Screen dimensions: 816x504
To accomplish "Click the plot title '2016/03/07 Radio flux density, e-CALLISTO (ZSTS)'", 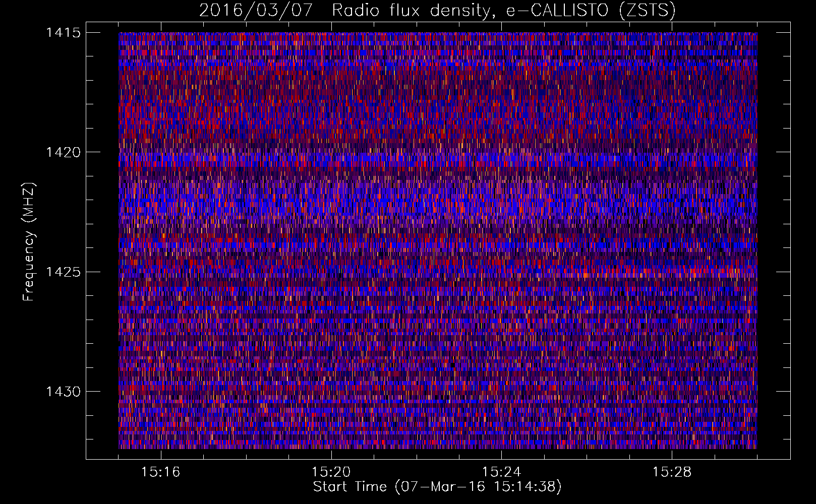I will tap(437, 11).
